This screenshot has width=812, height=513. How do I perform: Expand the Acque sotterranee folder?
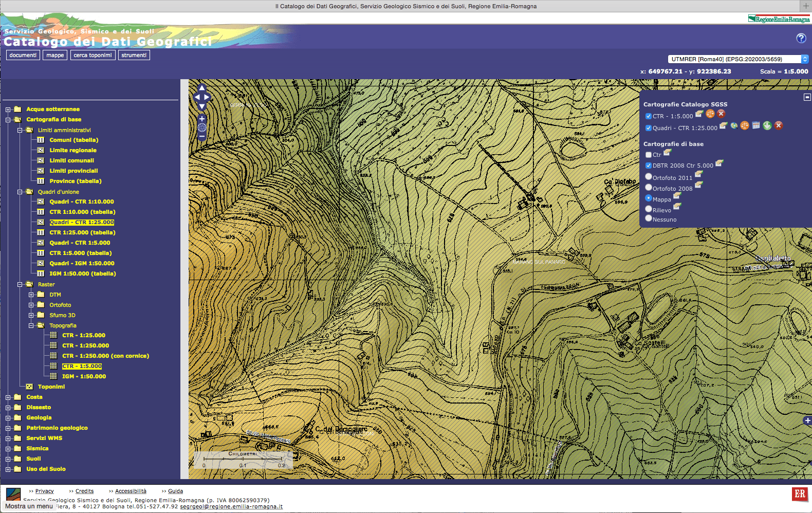8,109
